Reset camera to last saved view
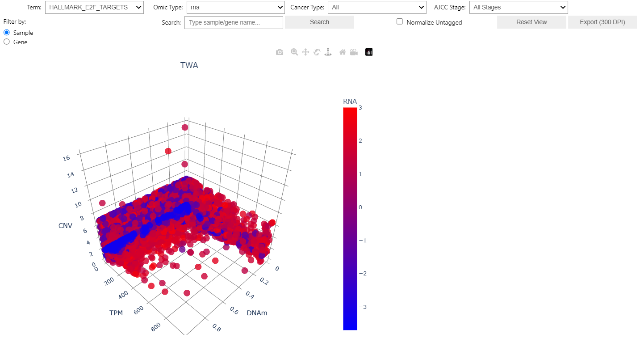 click(354, 52)
